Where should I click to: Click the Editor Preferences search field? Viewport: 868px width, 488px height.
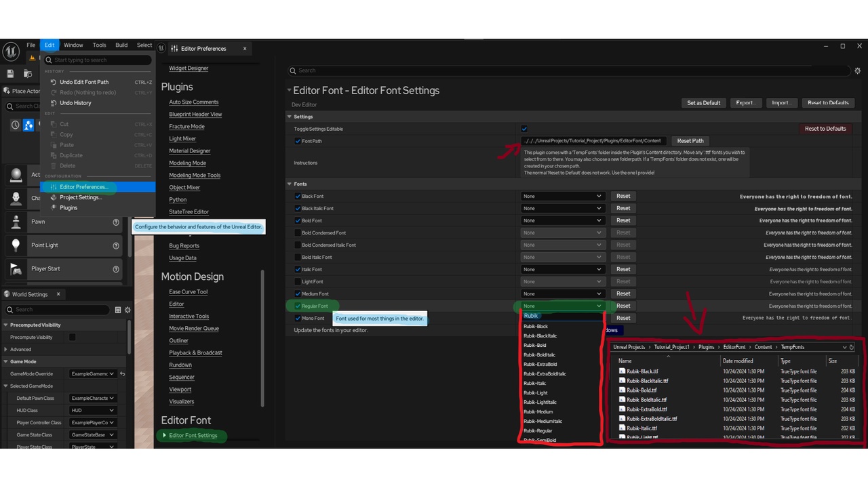tap(569, 70)
